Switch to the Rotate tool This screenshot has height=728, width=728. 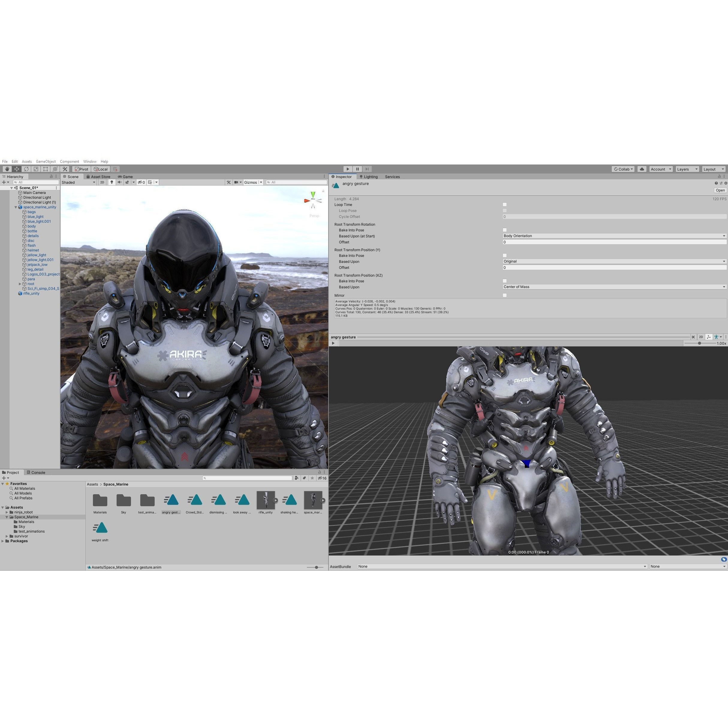click(26, 169)
